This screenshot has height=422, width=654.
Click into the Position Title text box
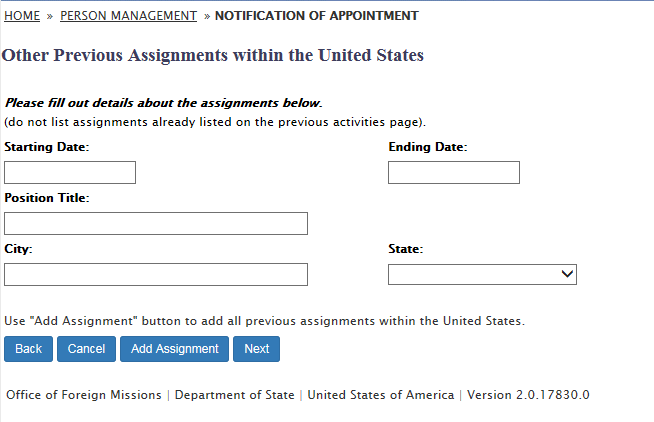point(156,223)
